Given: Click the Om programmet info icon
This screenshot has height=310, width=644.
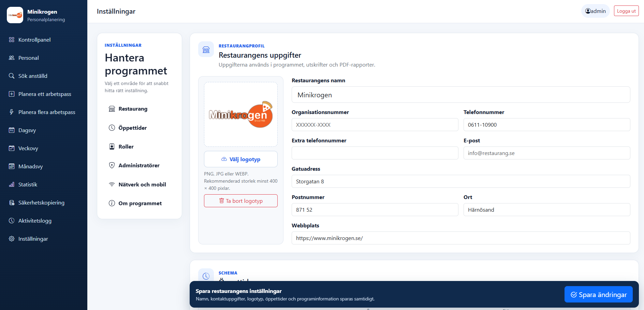Looking at the screenshot, I should click(x=112, y=203).
